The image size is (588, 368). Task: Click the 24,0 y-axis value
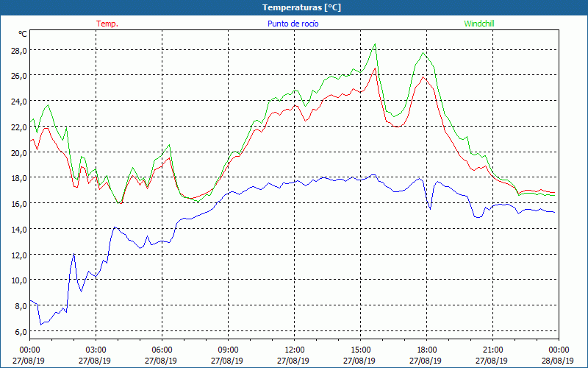19,102
